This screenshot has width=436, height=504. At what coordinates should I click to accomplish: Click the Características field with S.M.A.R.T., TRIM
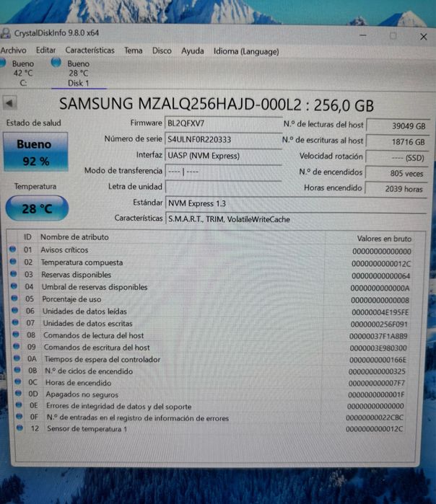296,219
